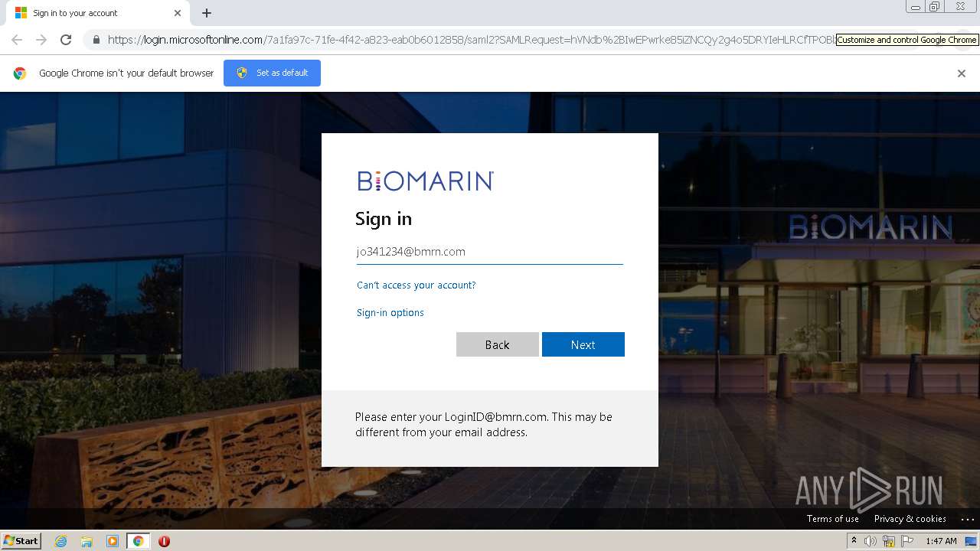
Task: Minimize the Chrome window
Action: point(916,7)
